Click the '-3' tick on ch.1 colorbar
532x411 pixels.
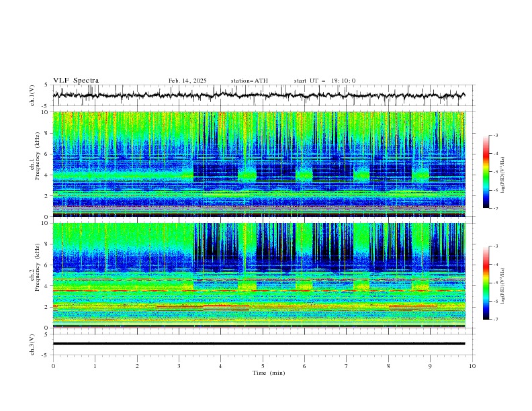pos(495,135)
